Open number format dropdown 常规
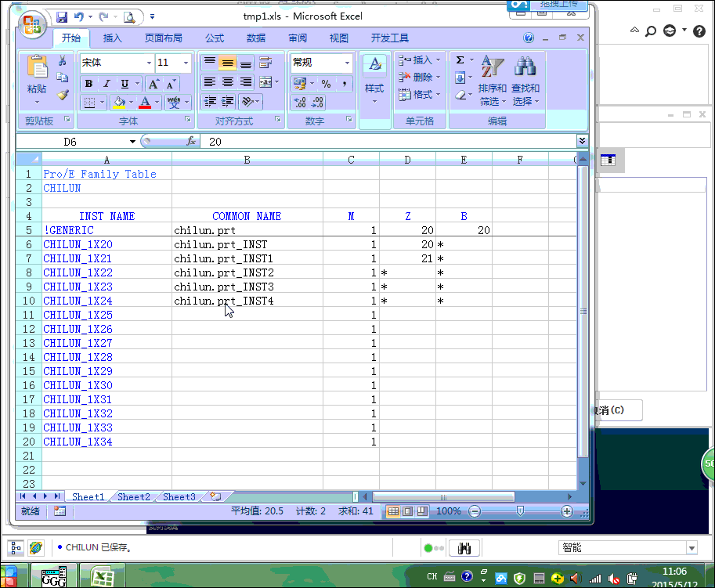 coord(347,63)
